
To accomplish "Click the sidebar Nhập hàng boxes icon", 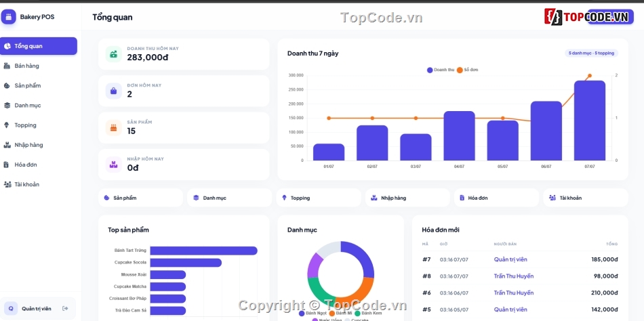I will click(7, 144).
